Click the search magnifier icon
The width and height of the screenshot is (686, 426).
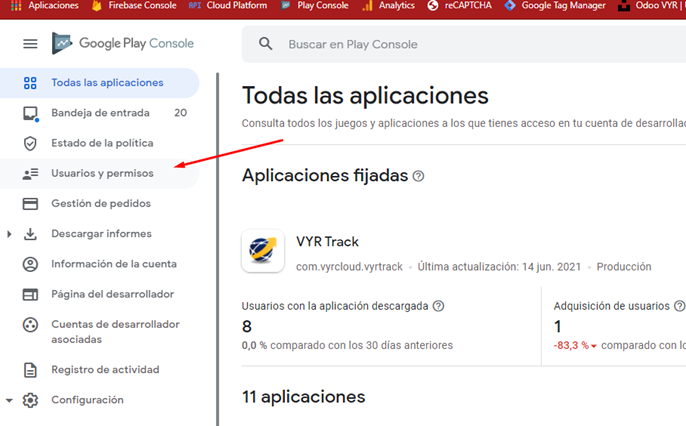tap(265, 45)
